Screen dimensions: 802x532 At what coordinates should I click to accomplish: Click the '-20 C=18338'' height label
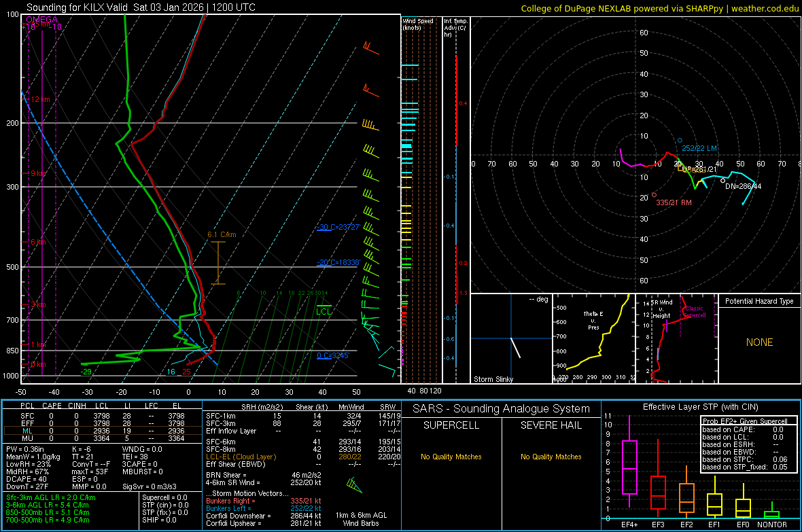[338, 262]
